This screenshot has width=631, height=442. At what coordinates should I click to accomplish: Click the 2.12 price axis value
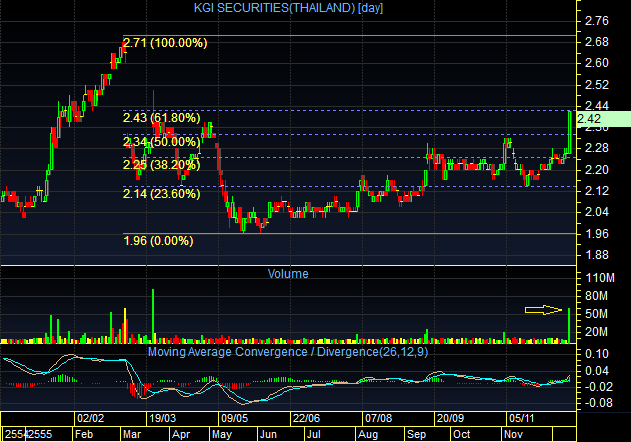point(596,190)
